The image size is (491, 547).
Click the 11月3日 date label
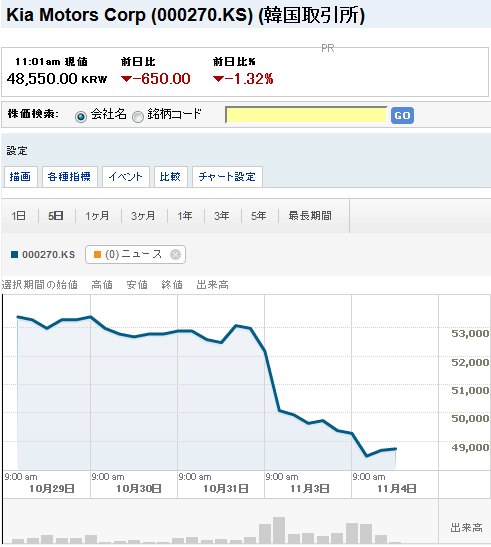coord(310,489)
